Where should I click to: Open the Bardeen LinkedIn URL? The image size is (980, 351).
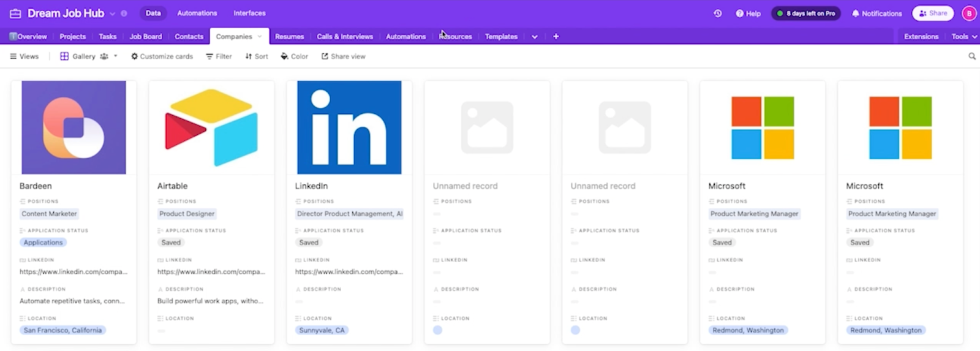click(73, 272)
